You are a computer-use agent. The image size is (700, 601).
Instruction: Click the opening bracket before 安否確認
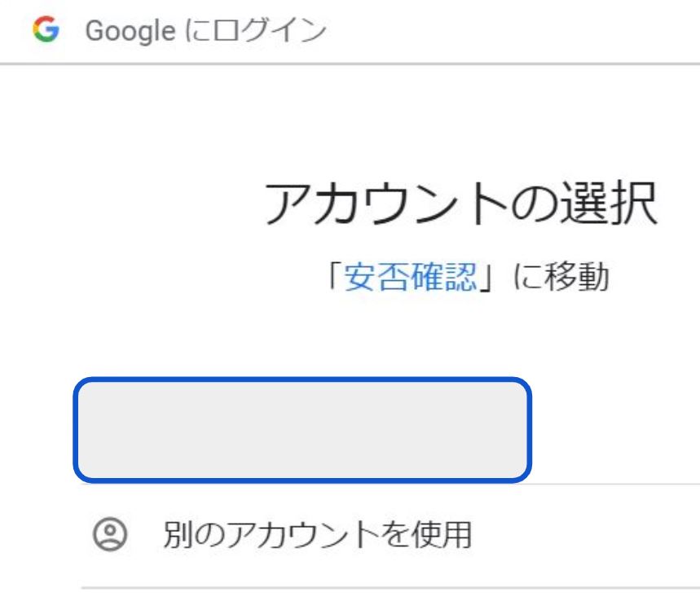click(333, 278)
